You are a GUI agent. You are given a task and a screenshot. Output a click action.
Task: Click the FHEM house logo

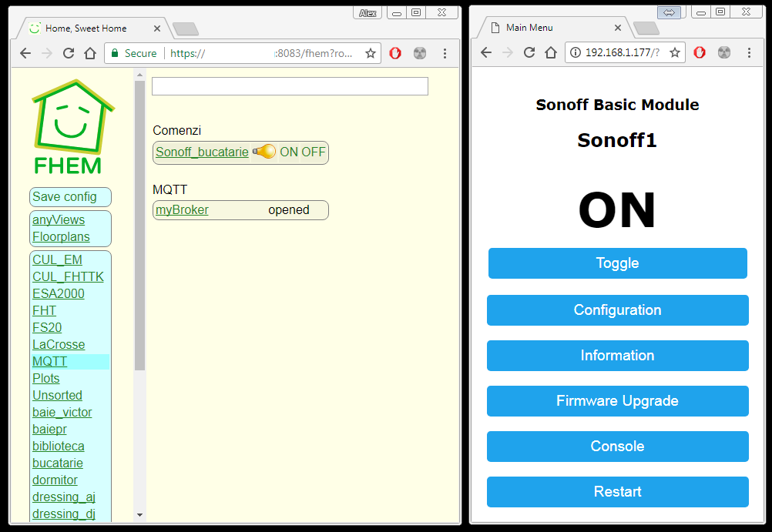click(72, 126)
